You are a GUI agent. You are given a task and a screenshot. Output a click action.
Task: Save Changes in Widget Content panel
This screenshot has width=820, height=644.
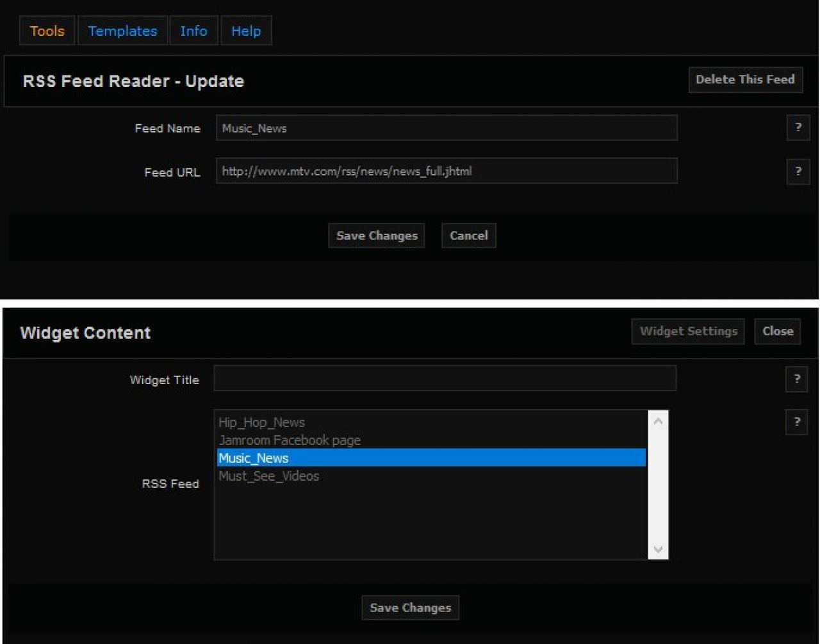point(410,608)
